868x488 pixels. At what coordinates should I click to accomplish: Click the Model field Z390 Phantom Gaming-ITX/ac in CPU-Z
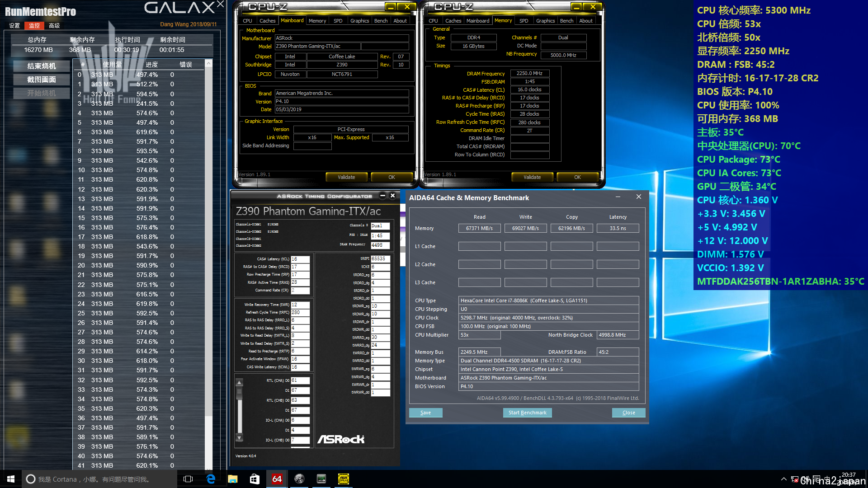click(318, 46)
